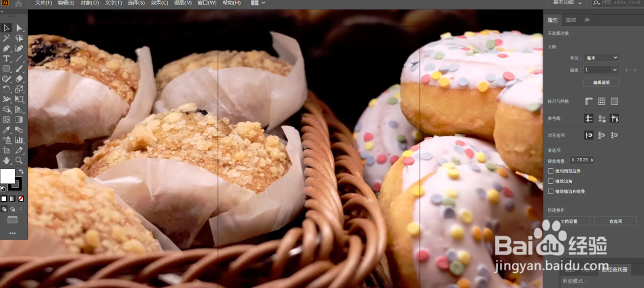Viewport: 644px width, 288px height.
Task: Select the Line Segment tool
Action: pyautogui.click(x=19, y=59)
